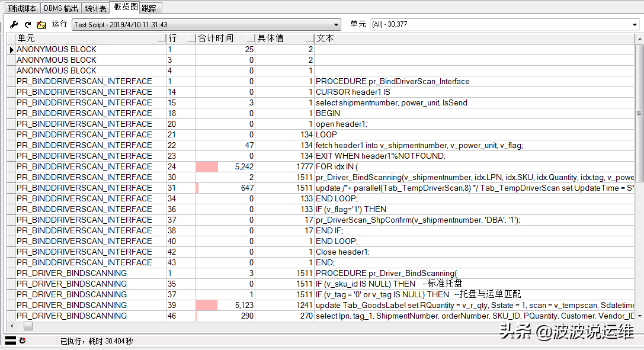Open the profiler preferences wrench icon
The height and width of the screenshot is (350, 644).
[14, 25]
